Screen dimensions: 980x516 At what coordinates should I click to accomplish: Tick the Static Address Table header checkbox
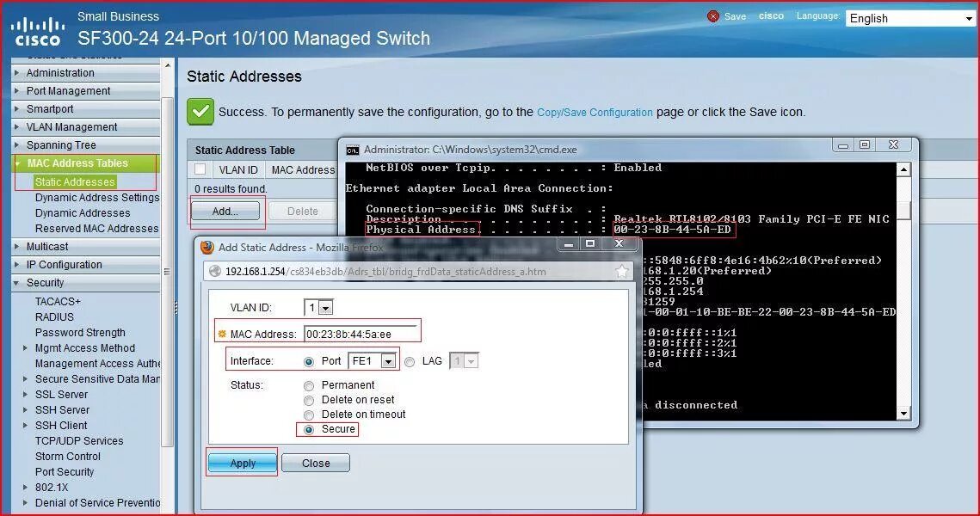pyautogui.click(x=200, y=169)
